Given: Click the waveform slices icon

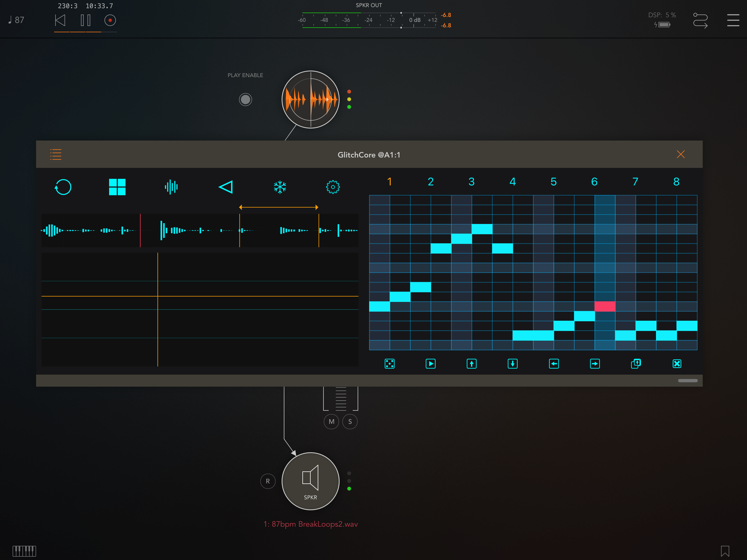Looking at the screenshot, I should pos(171,187).
